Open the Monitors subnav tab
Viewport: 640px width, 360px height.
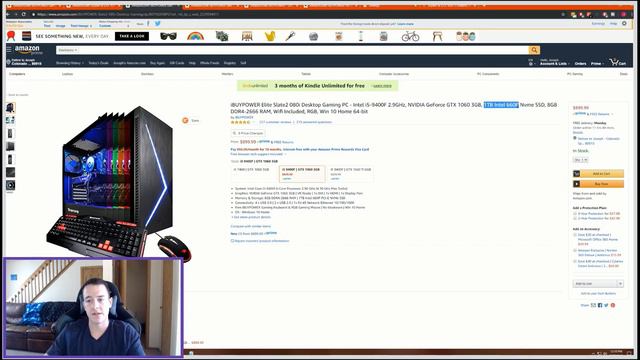click(227, 74)
